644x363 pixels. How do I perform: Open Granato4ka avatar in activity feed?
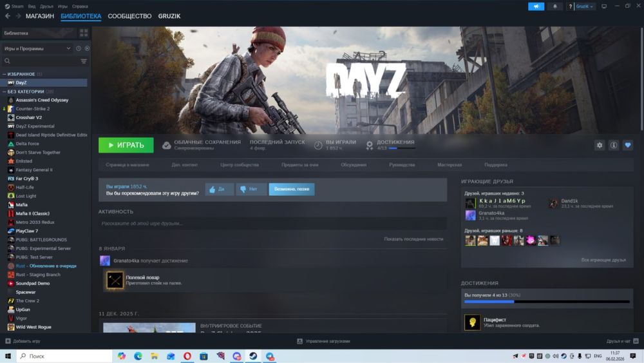tap(105, 260)
